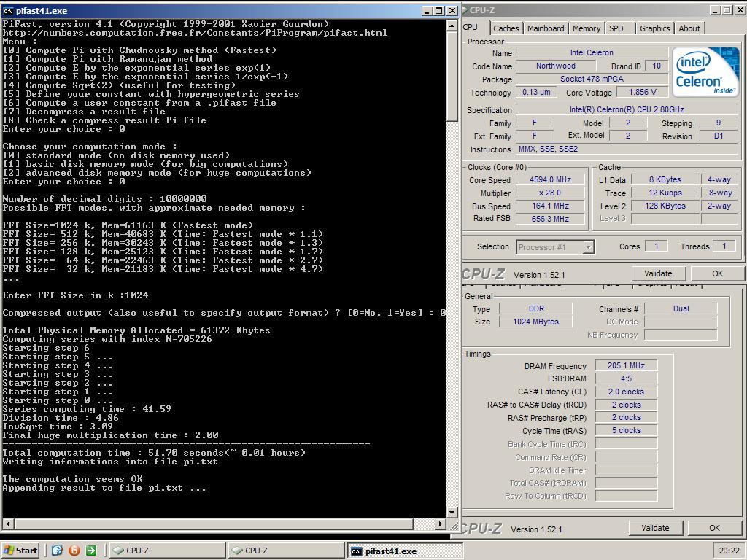Click the Package value Socket 478 mPGA

coord(592,79)
